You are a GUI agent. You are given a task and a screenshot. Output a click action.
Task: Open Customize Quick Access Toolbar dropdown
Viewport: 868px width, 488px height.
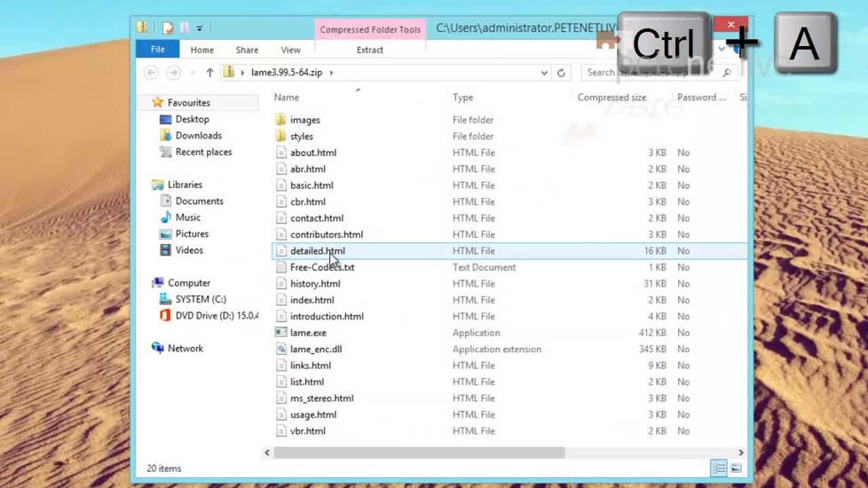(x=200, y=28)
